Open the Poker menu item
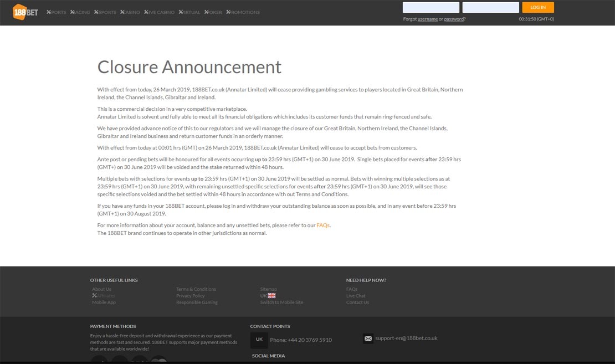This screenshot has width=615, height=364. [x=213, y=12]
